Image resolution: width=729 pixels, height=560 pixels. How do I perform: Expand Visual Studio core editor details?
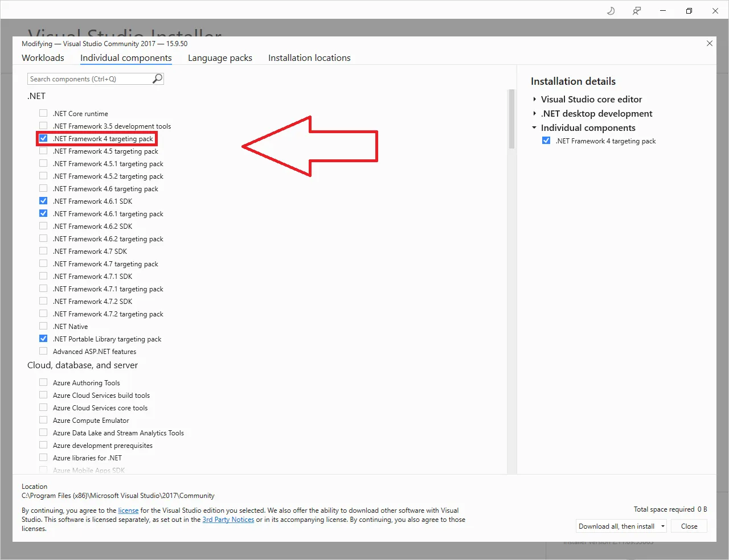coord(534,99)
